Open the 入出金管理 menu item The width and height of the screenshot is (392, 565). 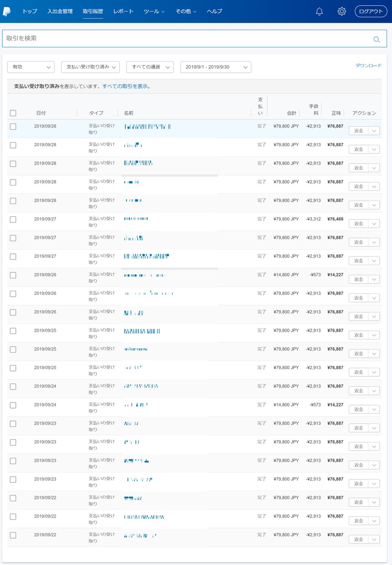(60, 11)
